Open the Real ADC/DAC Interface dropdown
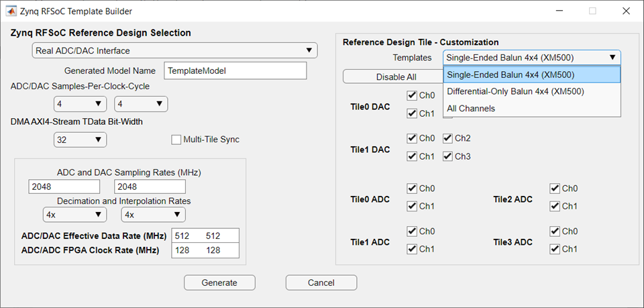The image size is (644, 308). (x=174, y=50)
